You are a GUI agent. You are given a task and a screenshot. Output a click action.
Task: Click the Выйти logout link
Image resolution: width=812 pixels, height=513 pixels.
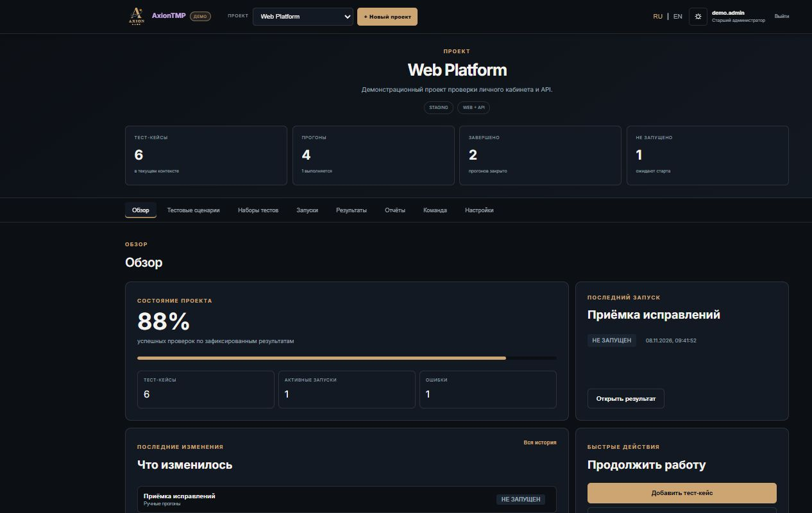click(781, 17)
